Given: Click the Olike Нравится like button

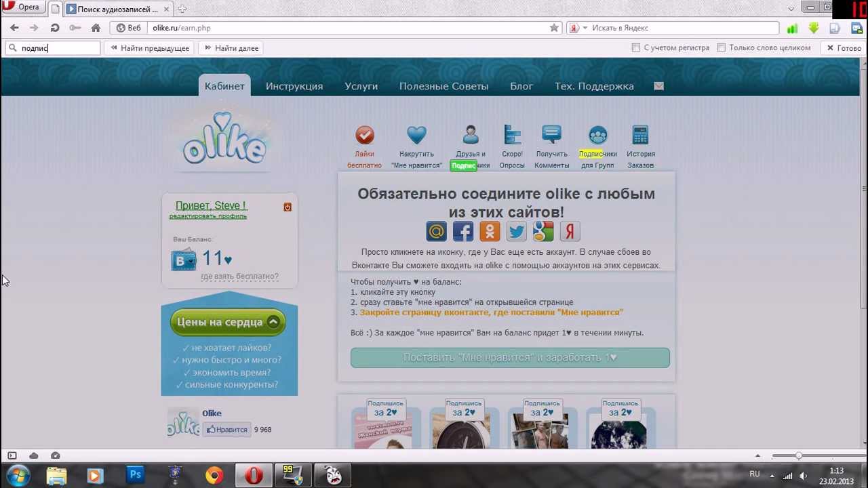Looking at the screenshot, I should tap(226, 429).
